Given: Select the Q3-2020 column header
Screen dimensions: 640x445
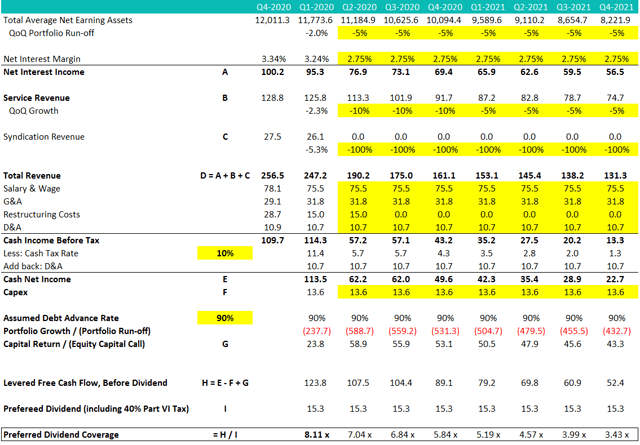Looking at the screenshot, I should click(x=402, y=7).
